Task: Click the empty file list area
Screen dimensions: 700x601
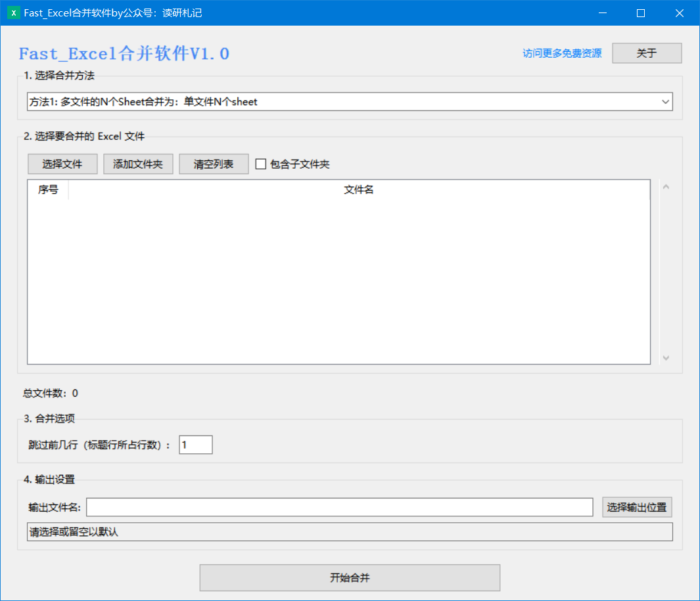Action: [338, 281]
